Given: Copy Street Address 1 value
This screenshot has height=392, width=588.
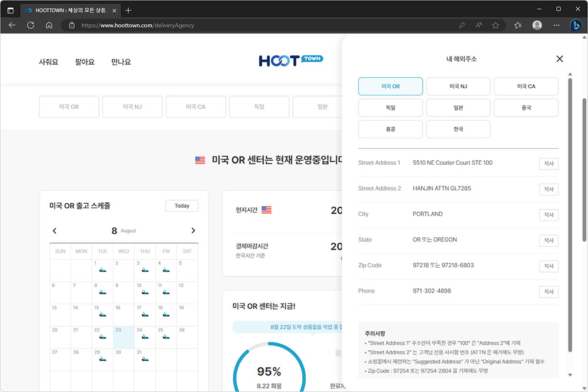Looking at the screenshot, I should pos(549,164).
